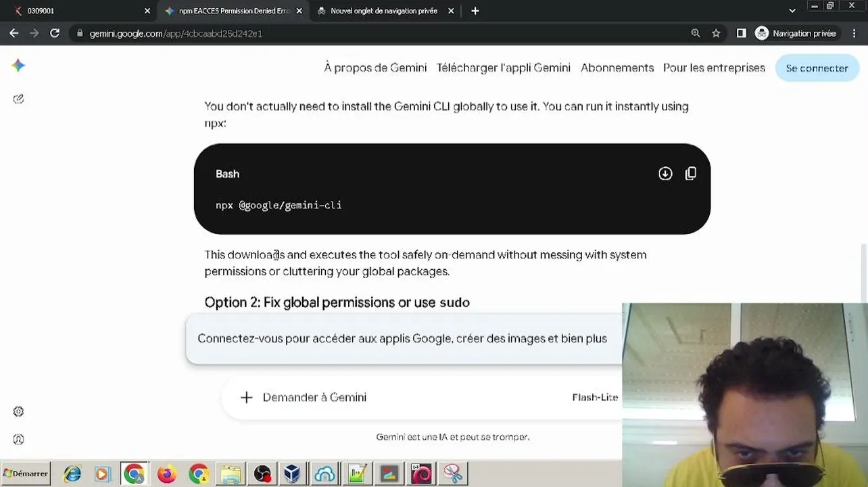868x487 pixels.
Task: Go to the Abonnements page
Action: (x=617, y=68)
